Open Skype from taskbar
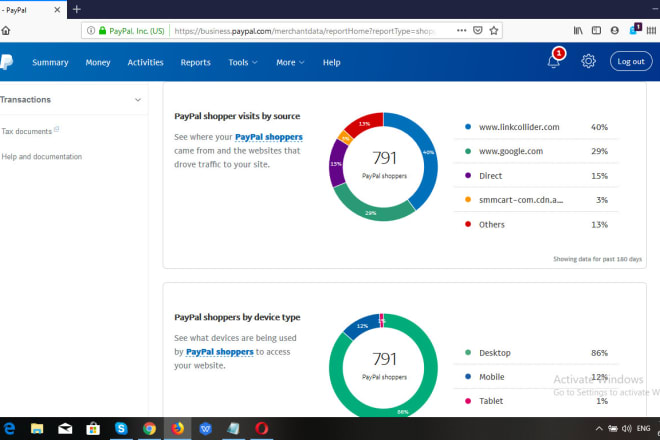Viewport: 660px width, 440px height. click(x=121, y=429)
